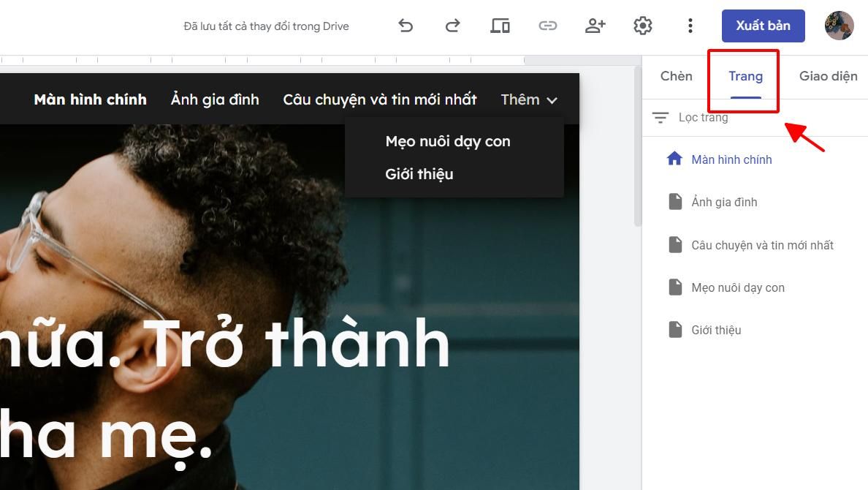Select the Trang tab
The image size is (868, 490).
click(x=745, y=77)
